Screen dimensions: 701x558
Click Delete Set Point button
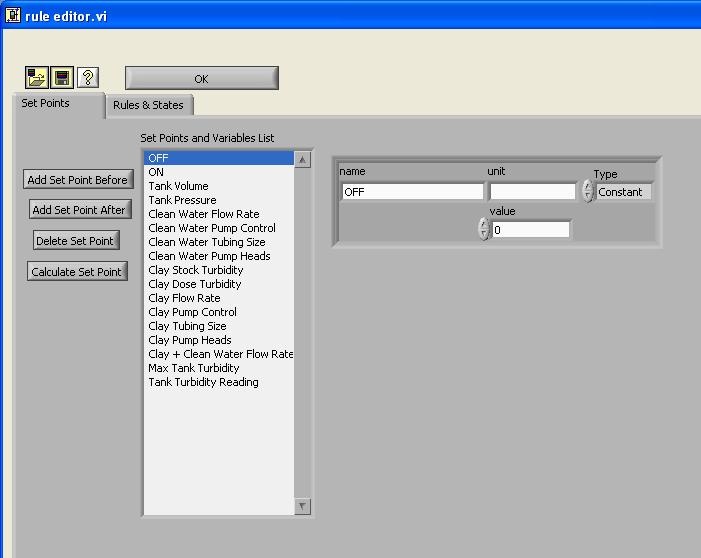click(76, 241)
